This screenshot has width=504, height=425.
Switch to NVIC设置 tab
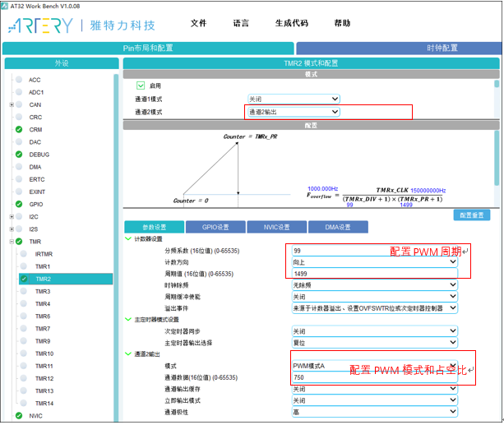pyautogui.click(x=276, y=227)
